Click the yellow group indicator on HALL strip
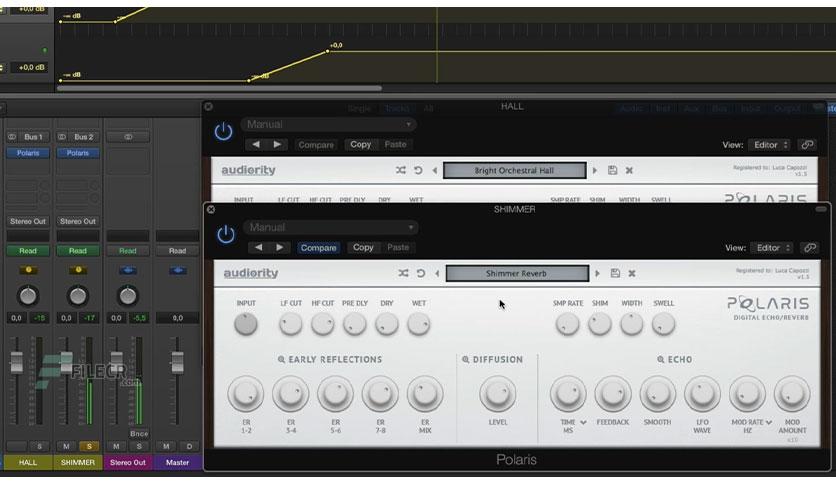The image size is (836, 484). [28, 270]
